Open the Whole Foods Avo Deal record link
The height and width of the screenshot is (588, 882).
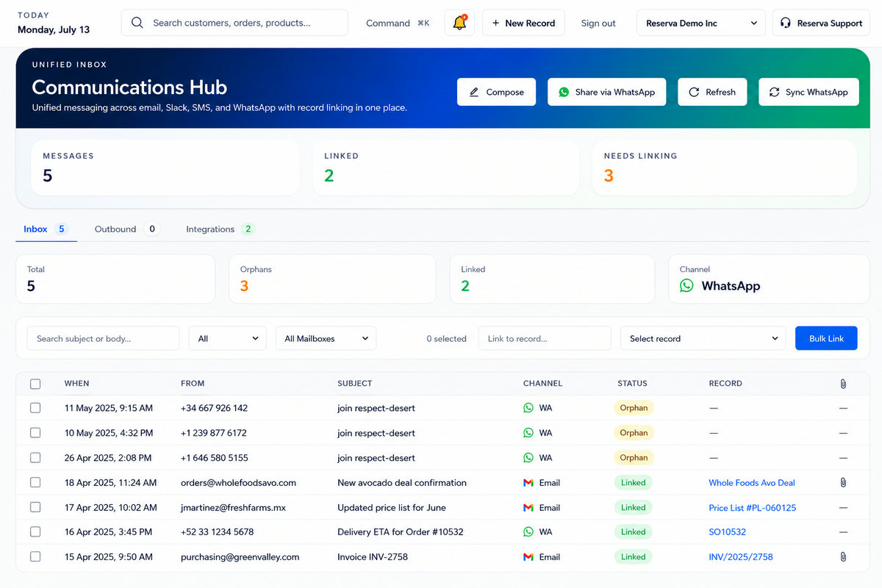click(x=752, y=483)
